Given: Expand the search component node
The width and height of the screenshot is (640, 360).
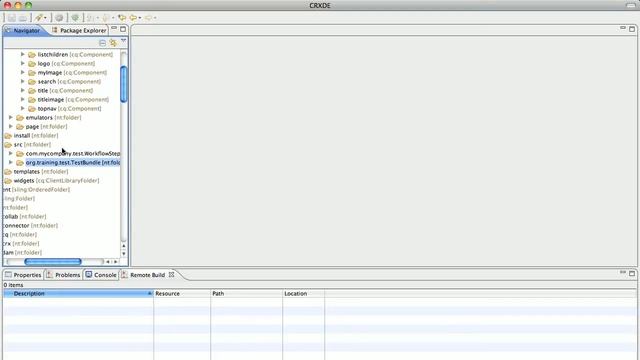Looking at the screenshot, I should pos(23,81).
